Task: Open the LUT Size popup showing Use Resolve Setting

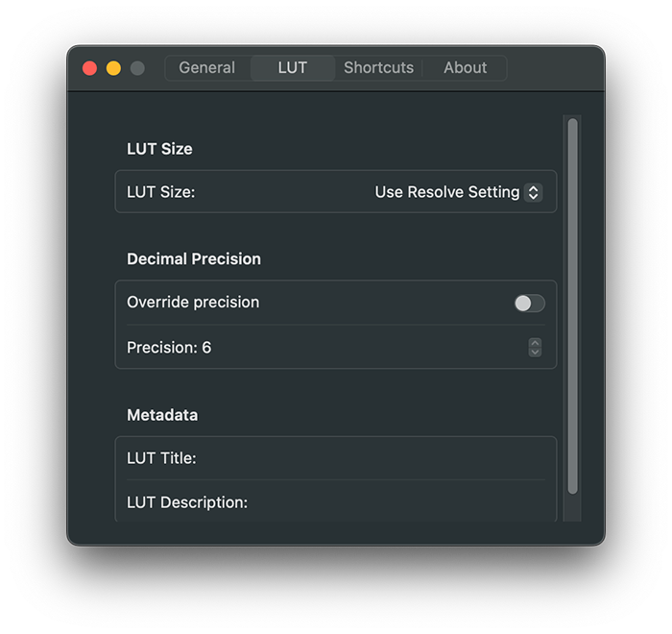Action: 459,192
